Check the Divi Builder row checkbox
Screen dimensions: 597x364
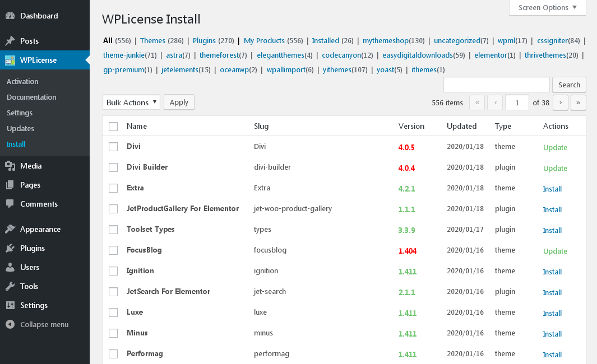(x=113, y=167)
